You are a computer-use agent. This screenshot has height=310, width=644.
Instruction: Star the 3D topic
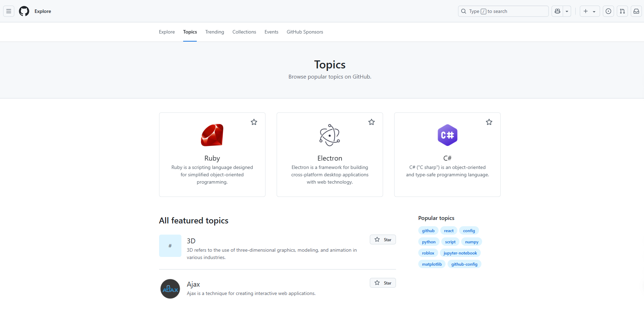[383, 239]
